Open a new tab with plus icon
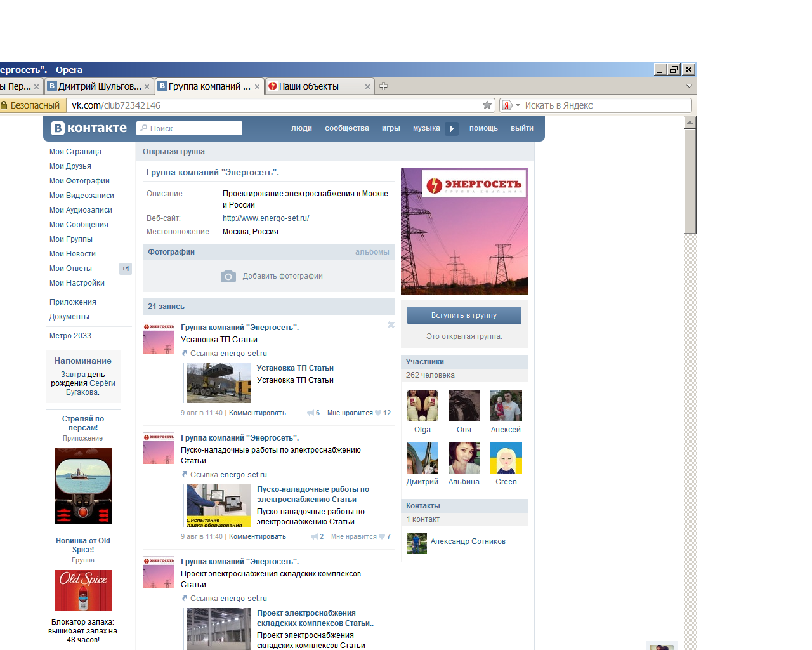Viewport: 812px width, 650px height. pos(383,86)
